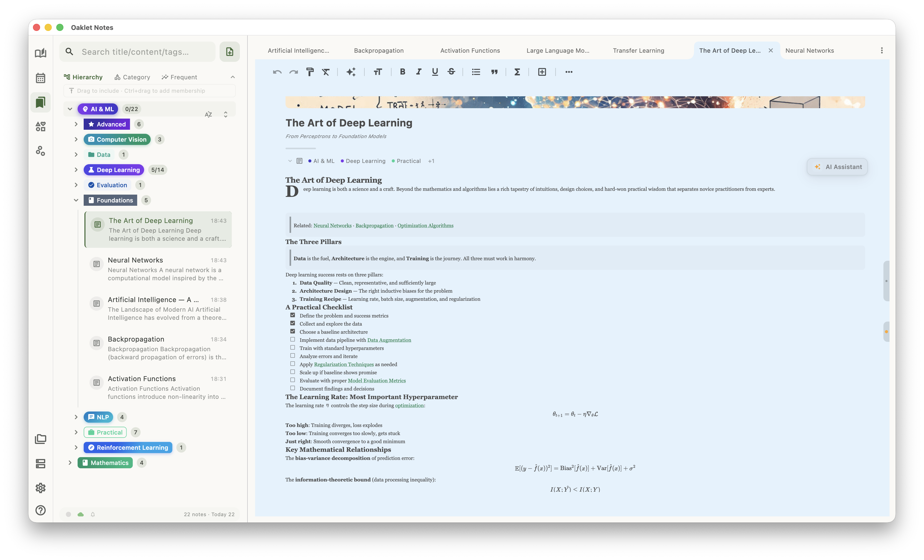The width and height of the screenshot is (924, 560).
Task: Open the AI Assistant button
Action: 837,167
